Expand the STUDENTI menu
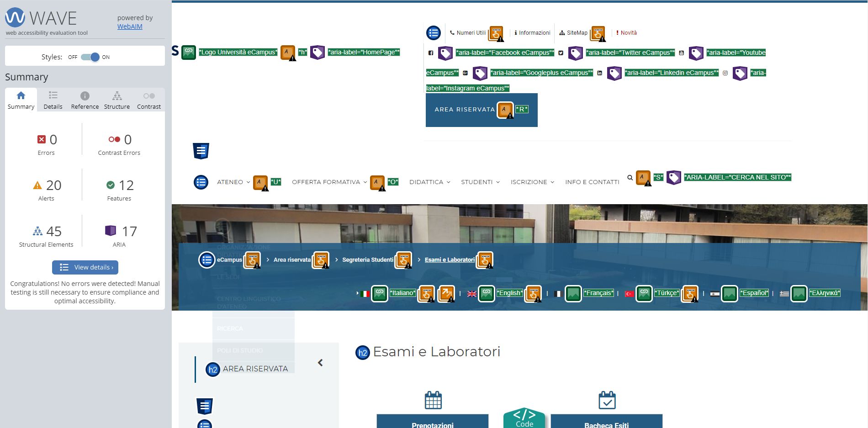The image size is (868, 428). pyautogui.click(x=480, y=182)
